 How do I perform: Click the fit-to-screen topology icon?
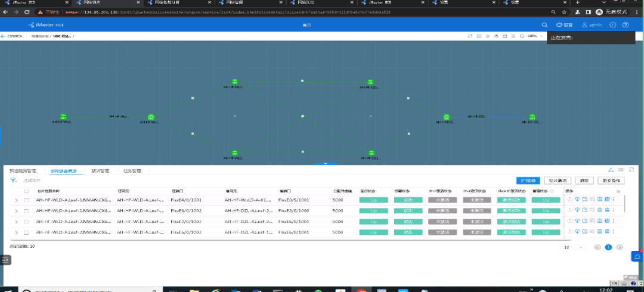[504, 36]
